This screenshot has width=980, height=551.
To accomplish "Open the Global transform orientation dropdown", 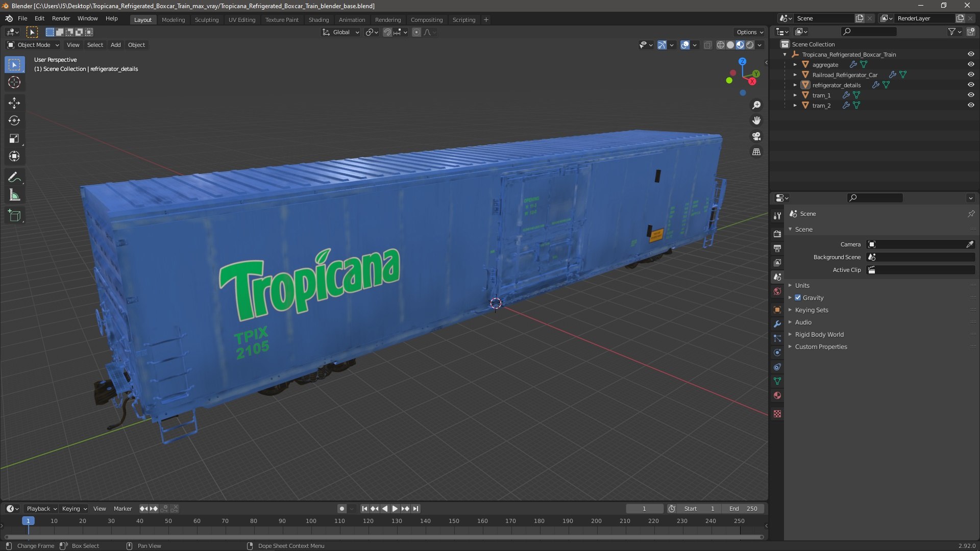I will [340, 32].
